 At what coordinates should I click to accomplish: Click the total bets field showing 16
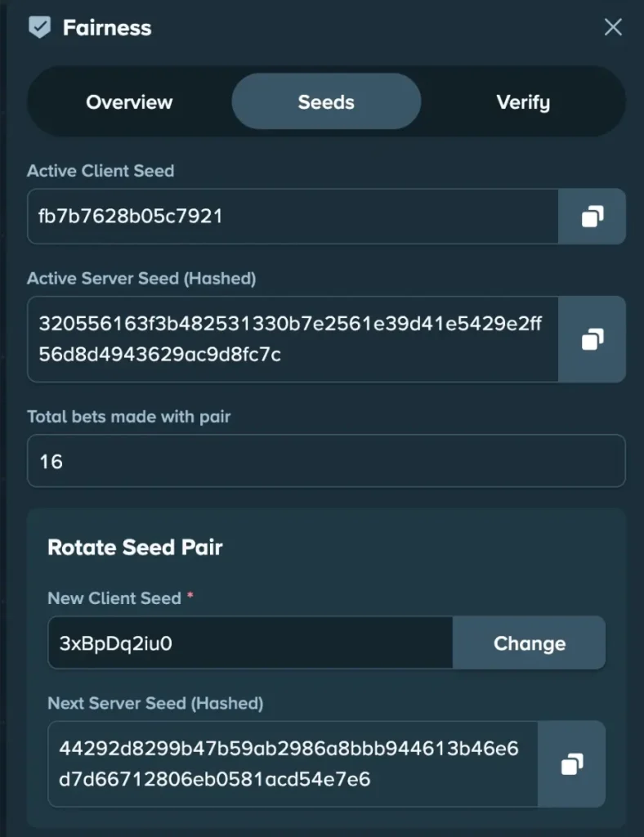click(x=325, y=462)
